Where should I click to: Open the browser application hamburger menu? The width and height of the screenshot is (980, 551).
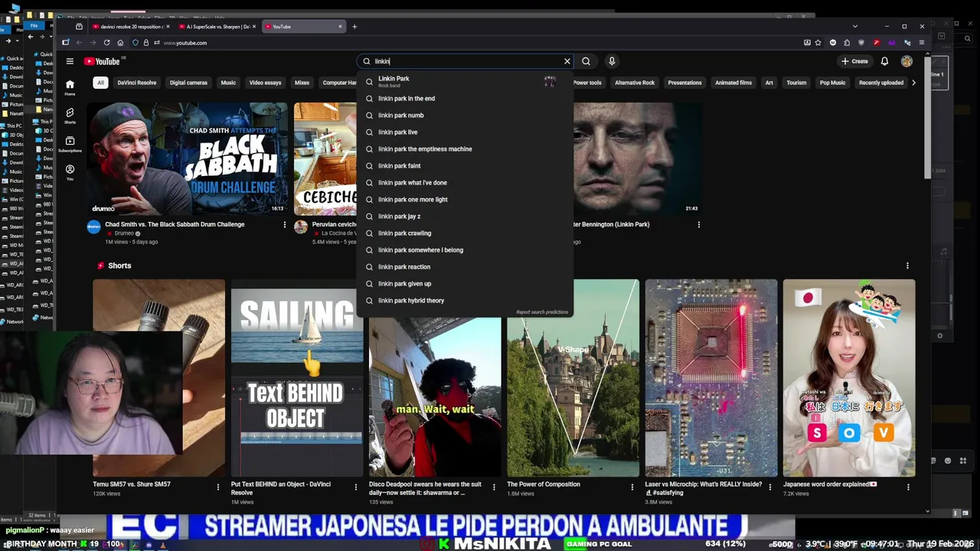click(922, 43)
